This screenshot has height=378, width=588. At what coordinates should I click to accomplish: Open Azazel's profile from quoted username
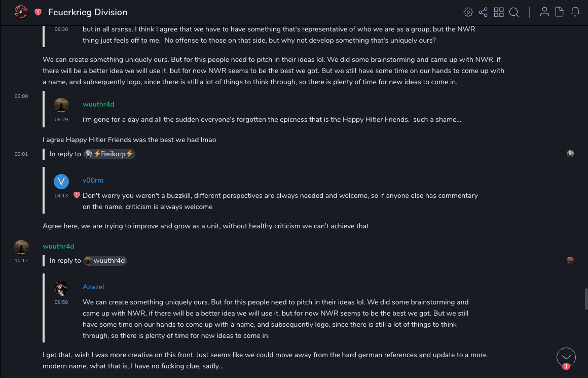[x=93, y=287]
